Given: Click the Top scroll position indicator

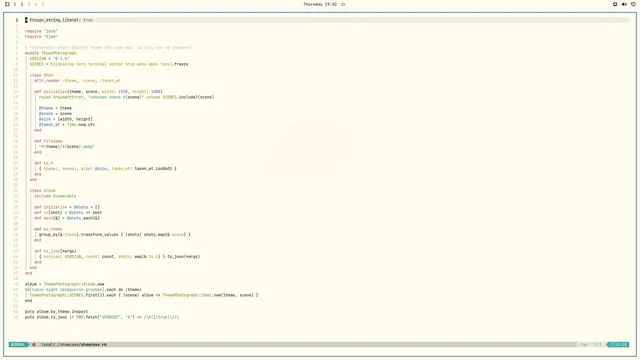Looking at the screenshot, I should (584, 344).
